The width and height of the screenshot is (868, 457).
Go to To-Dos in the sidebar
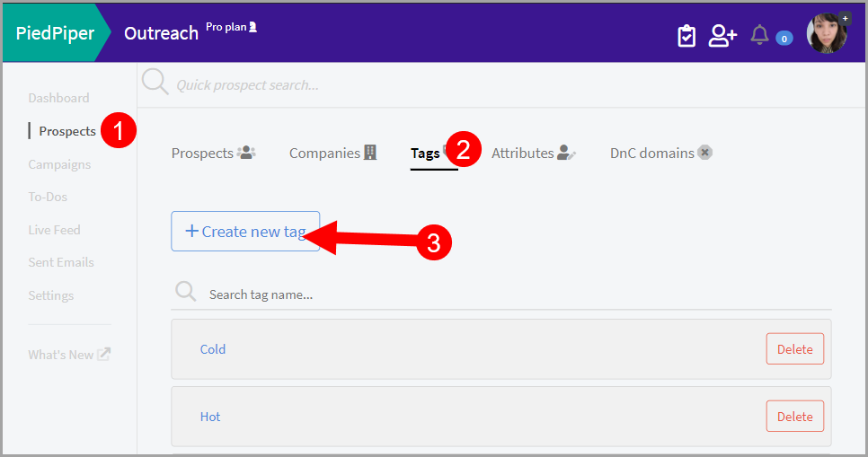[x=48, y=197]
